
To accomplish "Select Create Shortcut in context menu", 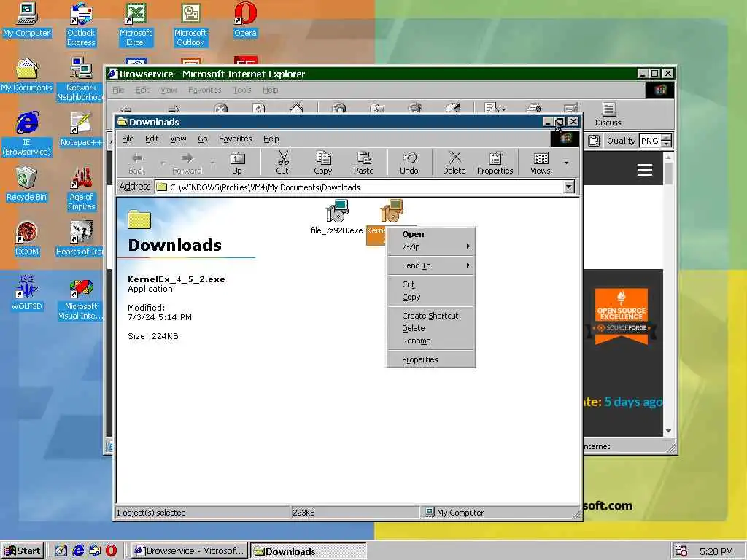I will pos(431,316).
